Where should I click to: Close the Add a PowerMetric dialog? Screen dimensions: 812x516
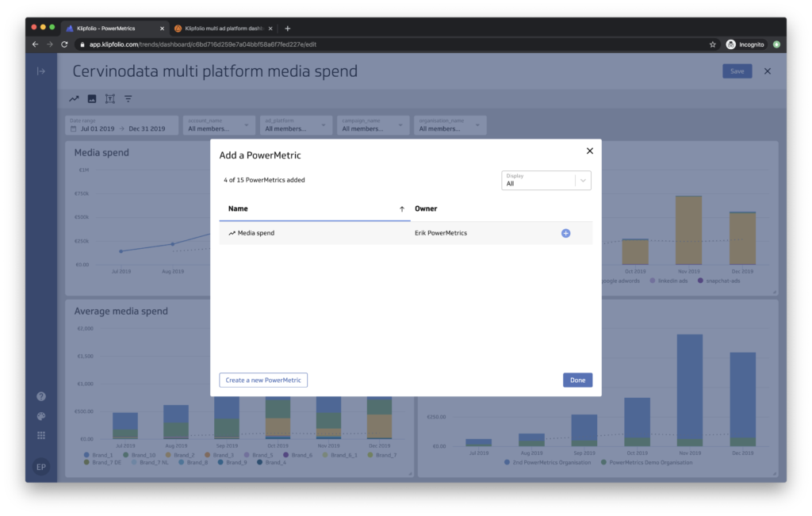click(x=590, y=151)
